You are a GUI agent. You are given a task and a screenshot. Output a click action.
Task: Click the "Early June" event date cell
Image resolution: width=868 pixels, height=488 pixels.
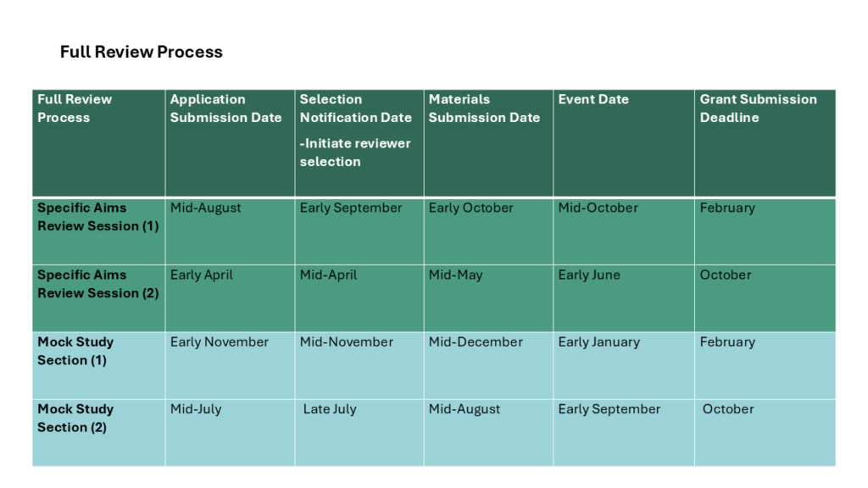(x=589, y=274)
